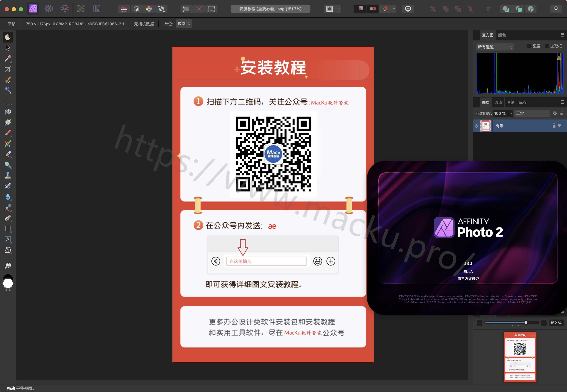
Task: Select the Flood Select magic wand tool
Action: click(8, 90)
